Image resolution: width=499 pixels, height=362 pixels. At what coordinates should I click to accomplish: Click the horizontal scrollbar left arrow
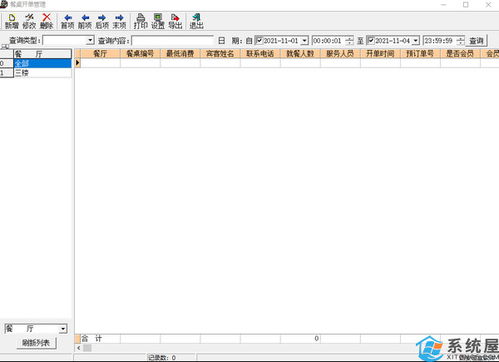pyautogui.click(x=79, y=348)
